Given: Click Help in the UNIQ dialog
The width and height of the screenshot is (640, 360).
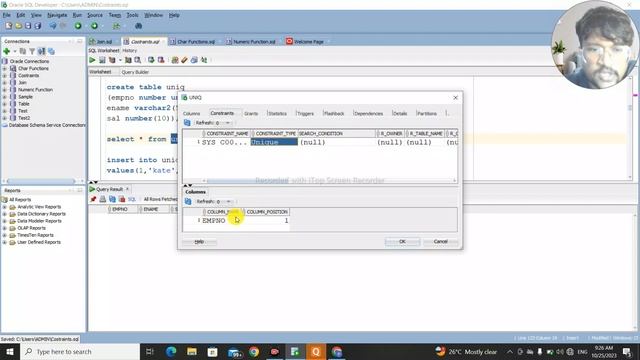Looking at the screenshot, I should click(199, 242).
